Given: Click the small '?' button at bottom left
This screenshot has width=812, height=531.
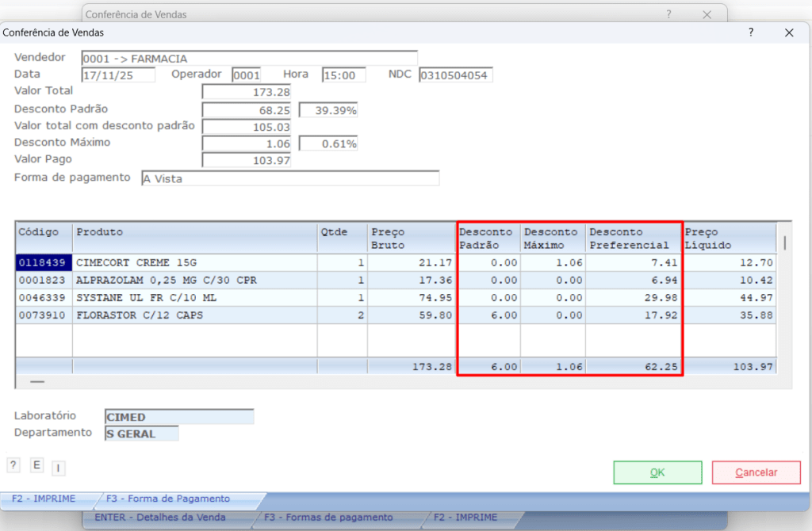Looking at the screenshot, I should point(13,465).
